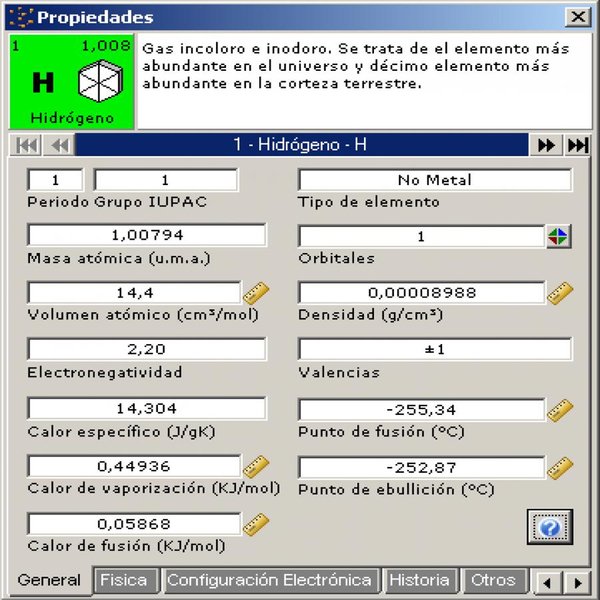Click ruler icon beside Calor de vaporización
The width and height of the screenshot is (600, 600).
pos(257,467)
